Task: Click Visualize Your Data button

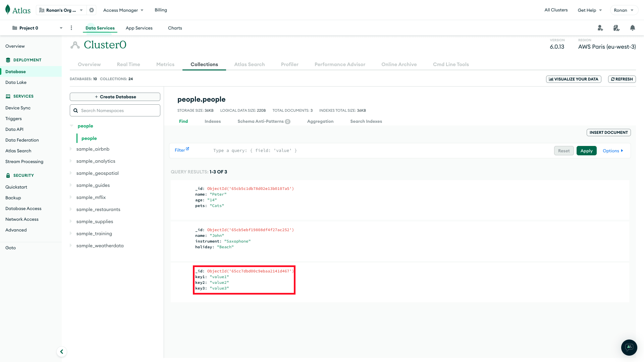Action: (574, 79)
